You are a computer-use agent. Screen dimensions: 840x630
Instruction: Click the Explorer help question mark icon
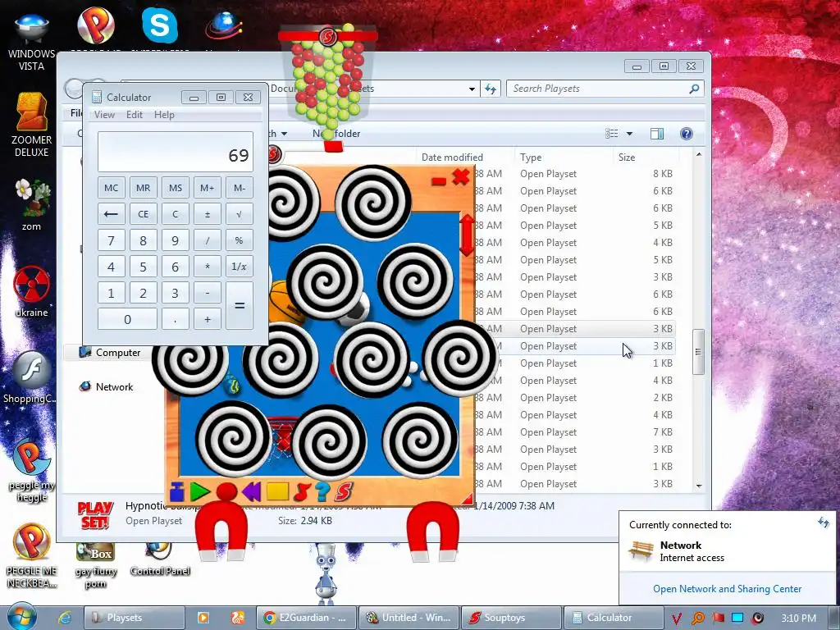tap(687, 134)
